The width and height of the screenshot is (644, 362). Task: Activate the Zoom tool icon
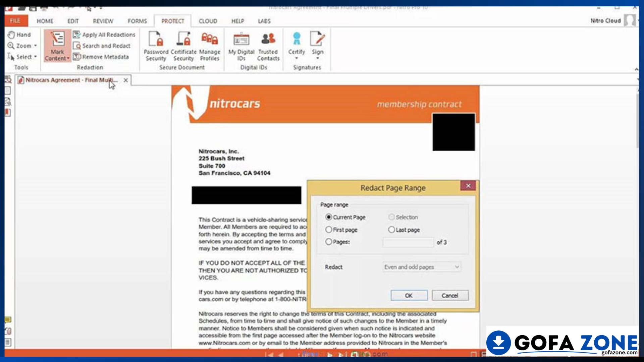[x=11, y=46]
